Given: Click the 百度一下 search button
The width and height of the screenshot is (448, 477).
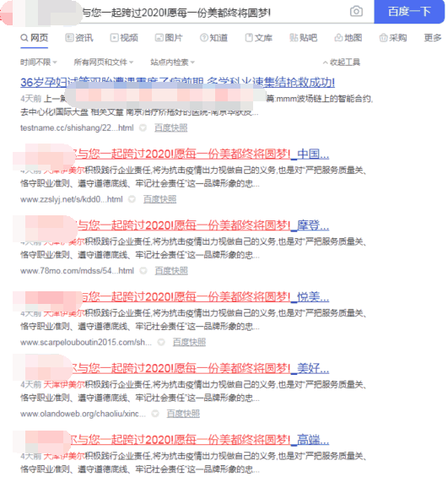Looking at the screenshot, I should [x=409, y=12].
